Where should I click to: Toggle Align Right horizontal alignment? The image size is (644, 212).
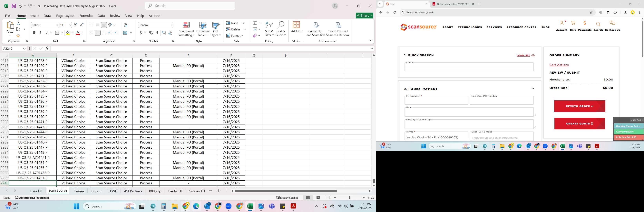pyautogui.click(x=104, y=33)
